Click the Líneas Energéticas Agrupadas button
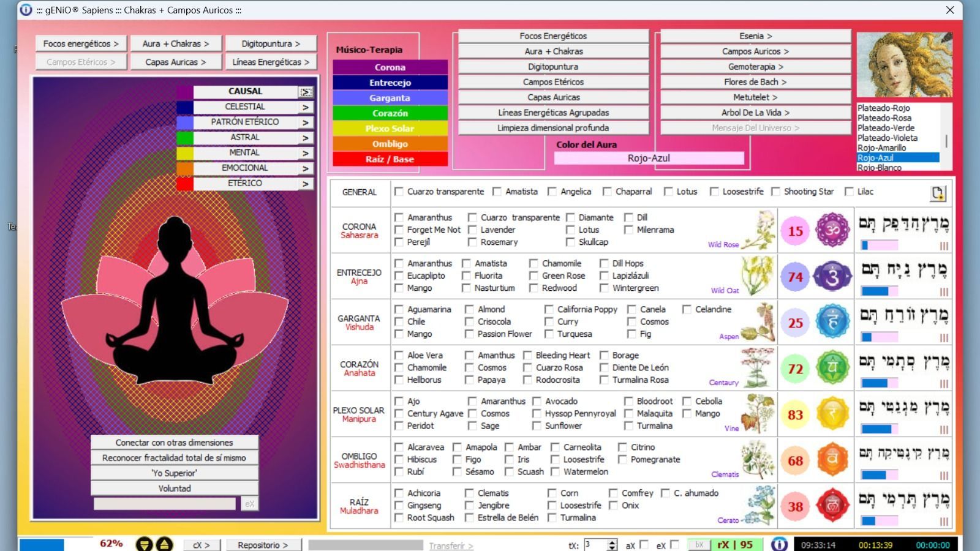The image size is (980, 551). pos(553,113)
